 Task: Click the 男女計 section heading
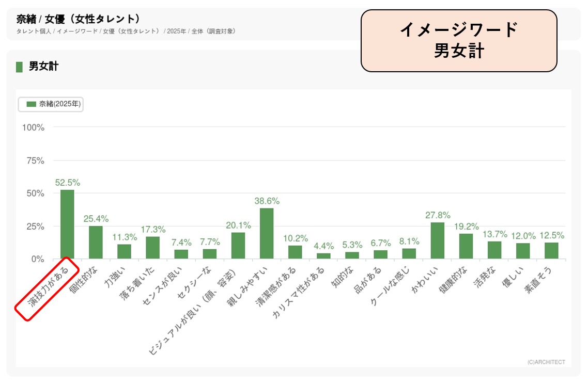click(x=43, y=67)
